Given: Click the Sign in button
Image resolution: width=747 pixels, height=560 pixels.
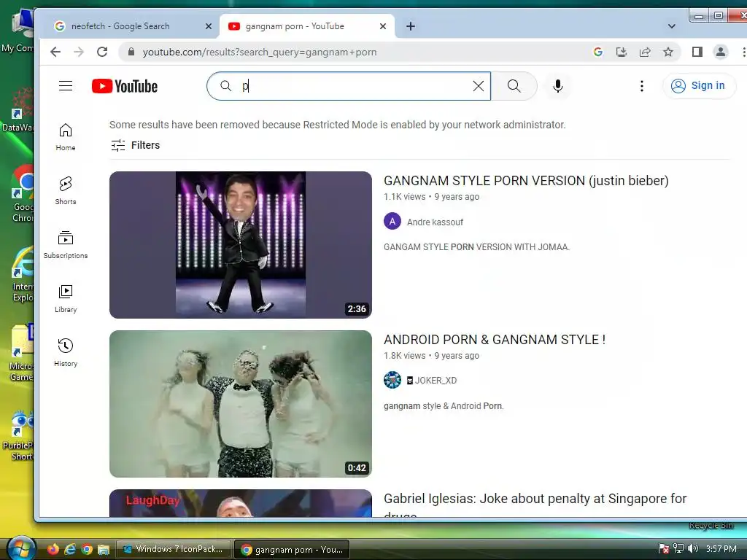Looking at the screenshot, I should pos(699,86).
